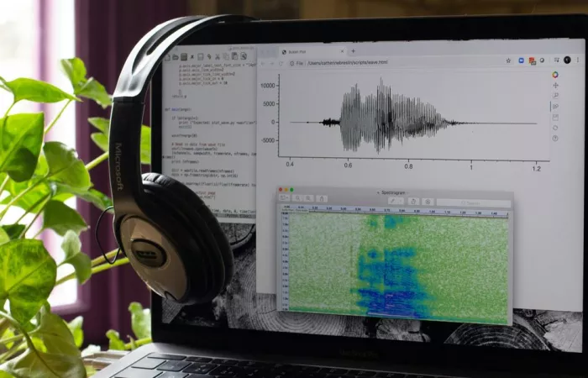
Task: Select the Box Zoom tool in plot toolbar
Action: point(555,96)
